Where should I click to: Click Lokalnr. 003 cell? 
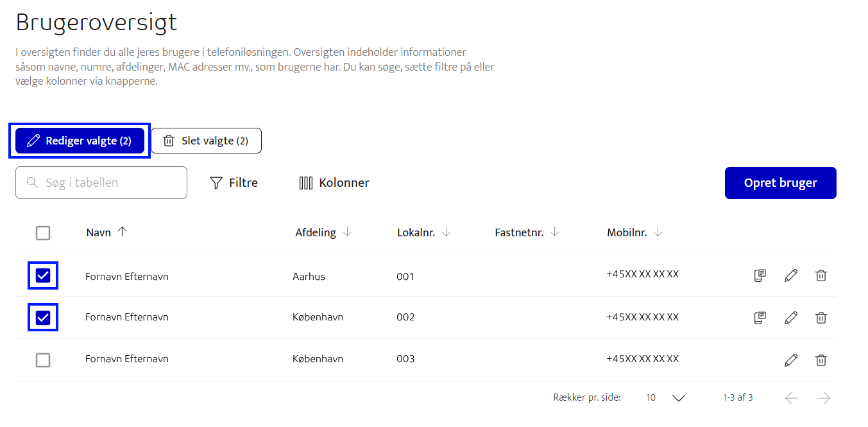point(405,359)
